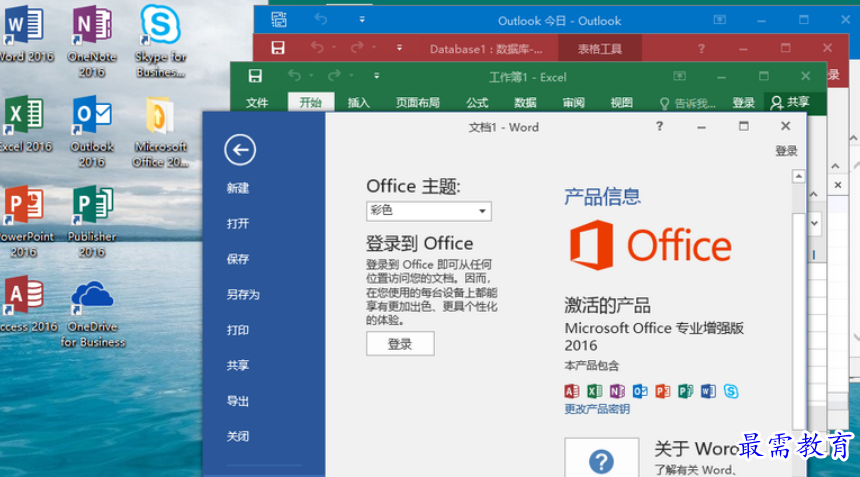Open the OneNote 2016 desktop shortcut
Image resolution: width=860 pixels, height=477 pixels.
click(92, 41)
